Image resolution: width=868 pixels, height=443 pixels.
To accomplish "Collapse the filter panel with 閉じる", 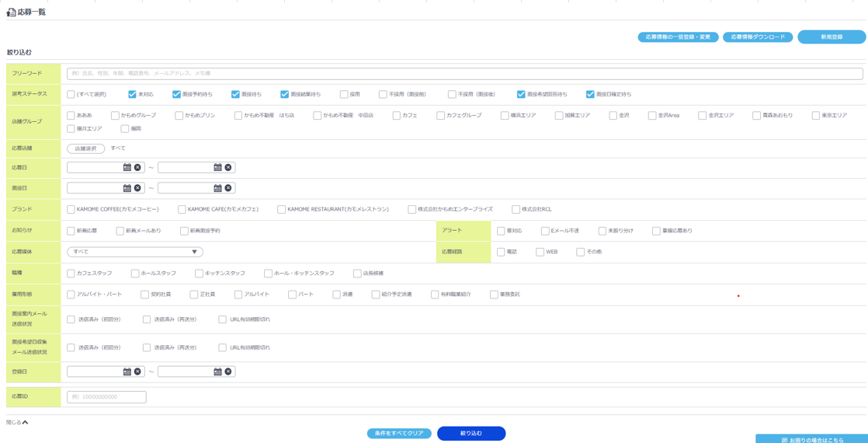I will [x=17, y=423].
